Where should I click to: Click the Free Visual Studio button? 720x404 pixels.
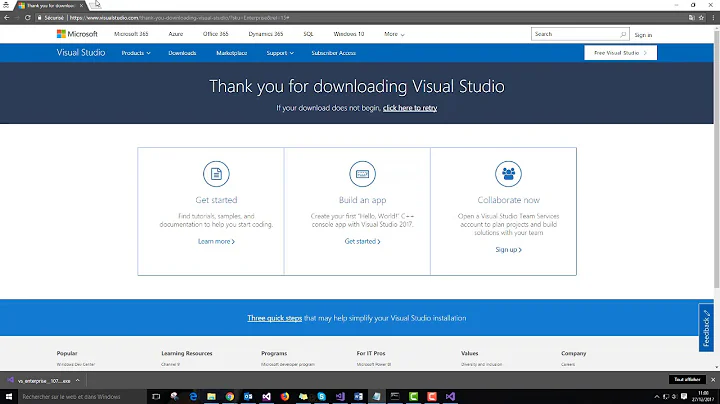[620, 53]
